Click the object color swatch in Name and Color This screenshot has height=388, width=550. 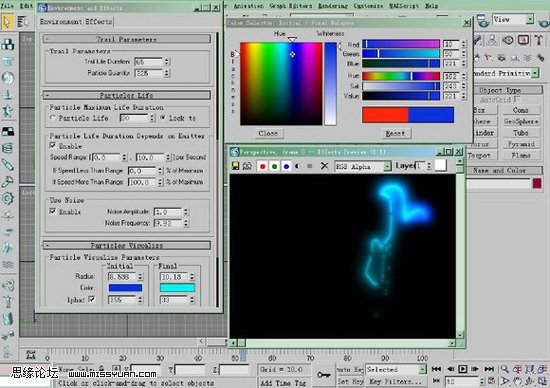pyautogui.click(x=537, y=183)
